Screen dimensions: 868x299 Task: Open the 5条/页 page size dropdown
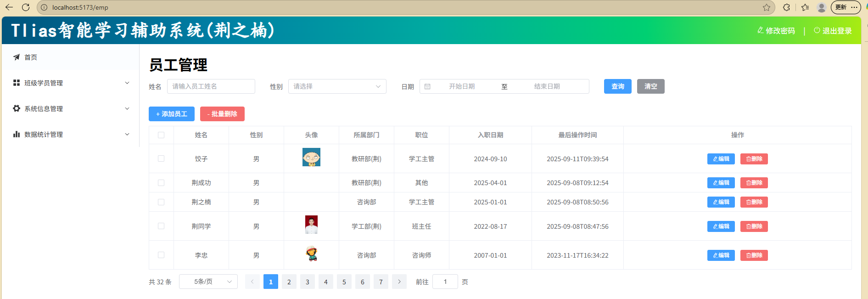click(208, 282)
